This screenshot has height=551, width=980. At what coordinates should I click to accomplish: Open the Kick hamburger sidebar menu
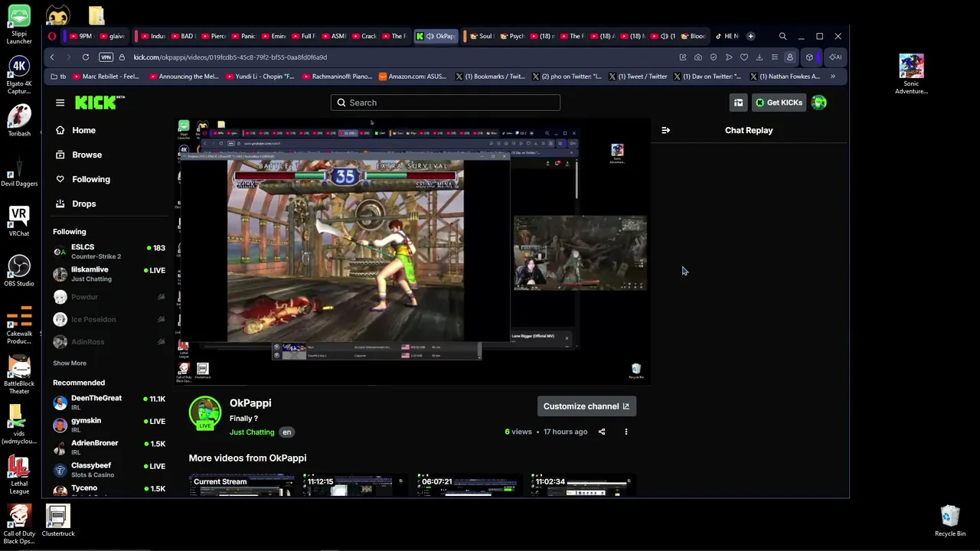[60, 103]
